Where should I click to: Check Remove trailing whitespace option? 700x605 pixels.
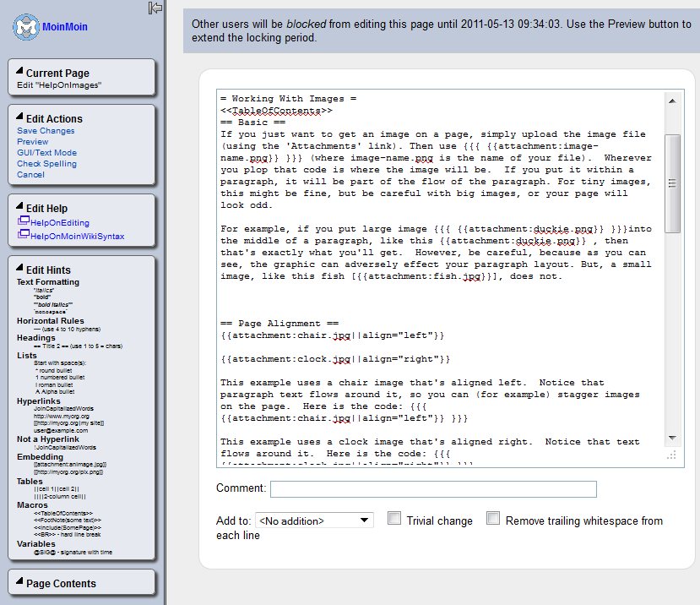pos(493,519)
